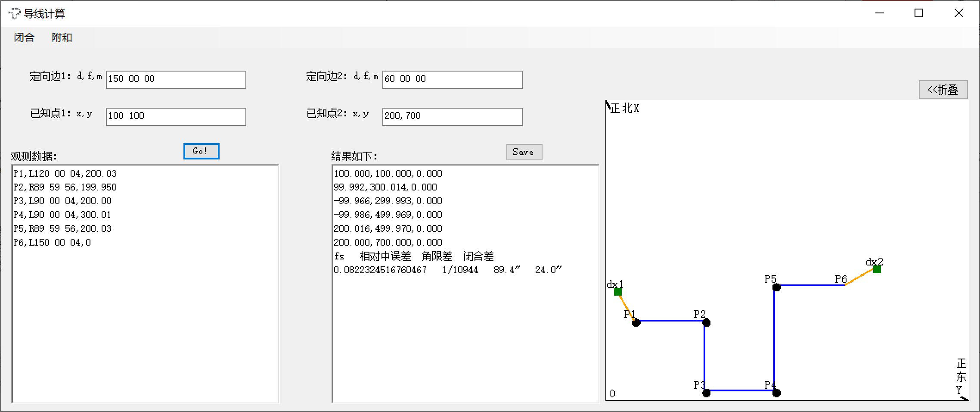This screenshot has width=980, height=412.
Task: Click observation row P2,R89 59 56,199.950
Action: pyautogui.click(x=65, y=187)
